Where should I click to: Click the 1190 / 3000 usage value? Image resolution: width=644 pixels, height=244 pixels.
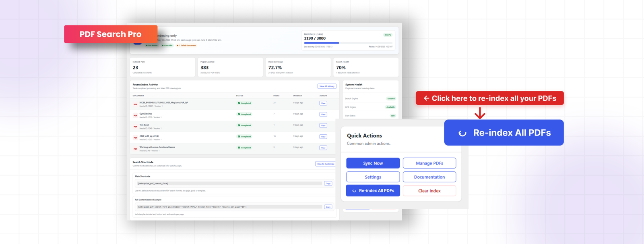pyautogui.click(x=315, y=38)
